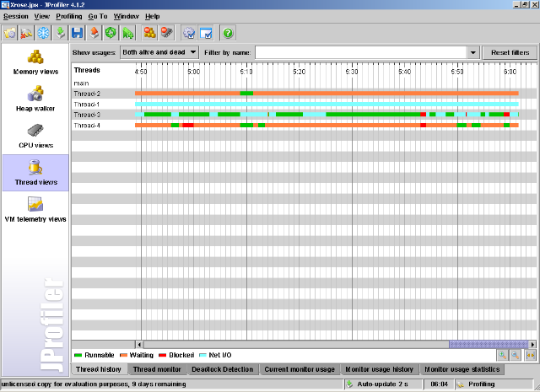Open Memory views section
The height and width of the screenshot is (392, 540).
35,62
